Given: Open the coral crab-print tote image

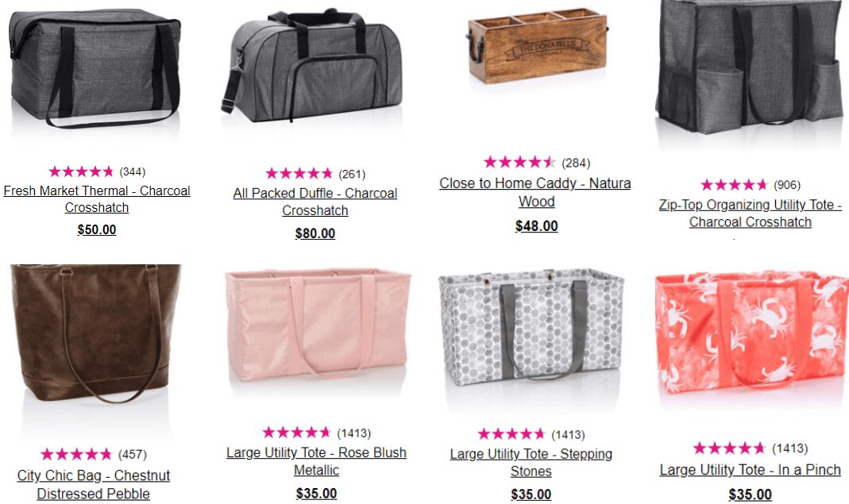Looking at the screenshot, I should click(751, 330).
